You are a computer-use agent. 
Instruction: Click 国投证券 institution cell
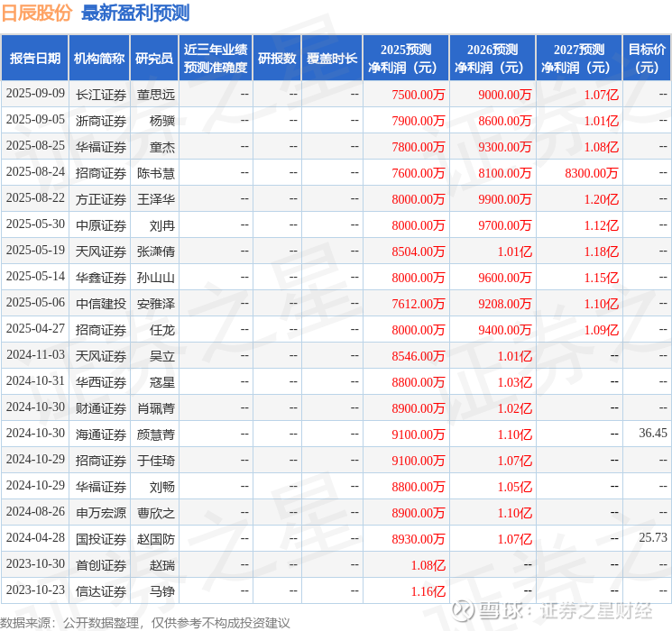101,539
